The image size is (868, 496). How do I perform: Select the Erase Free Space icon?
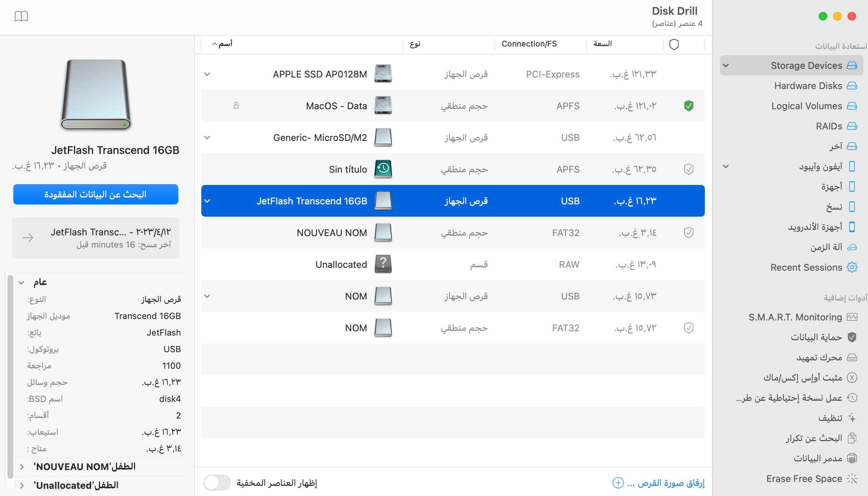click(852, 478)
